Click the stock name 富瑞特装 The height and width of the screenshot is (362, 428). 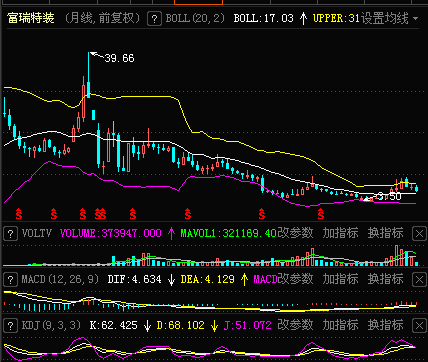tap(31, 18)
